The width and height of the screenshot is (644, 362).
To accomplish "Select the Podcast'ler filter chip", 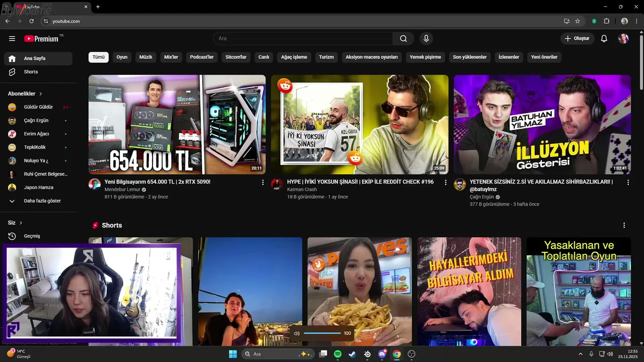I will coord(202,57).
